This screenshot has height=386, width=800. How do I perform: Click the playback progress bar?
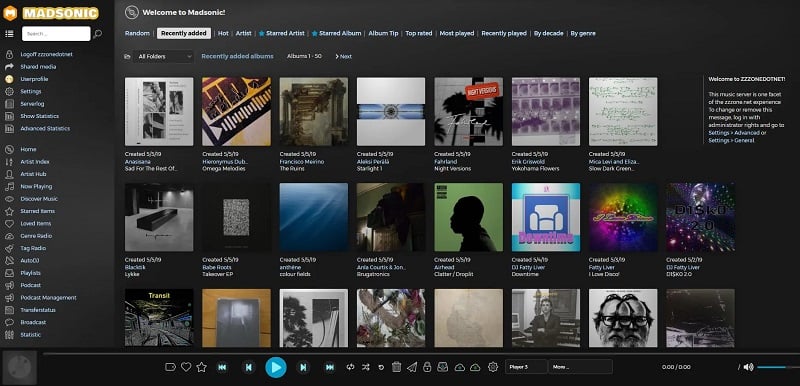coord(421,353)
